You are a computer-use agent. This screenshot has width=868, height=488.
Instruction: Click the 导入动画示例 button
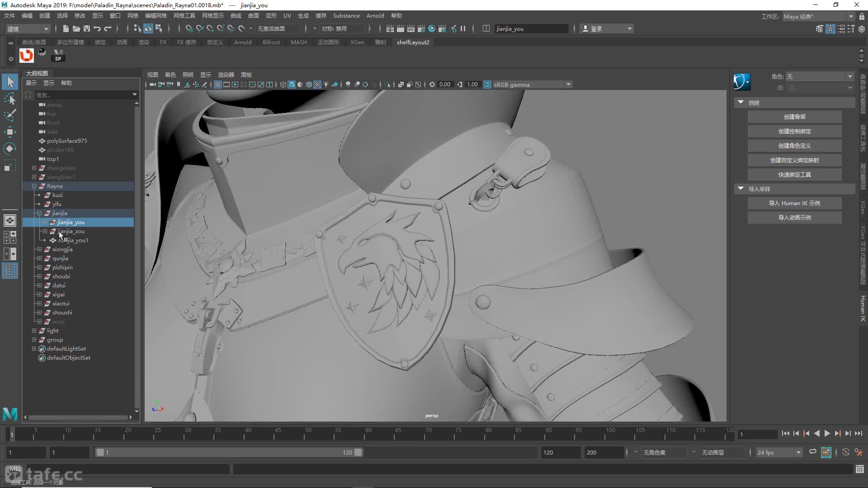coord(794,217)
